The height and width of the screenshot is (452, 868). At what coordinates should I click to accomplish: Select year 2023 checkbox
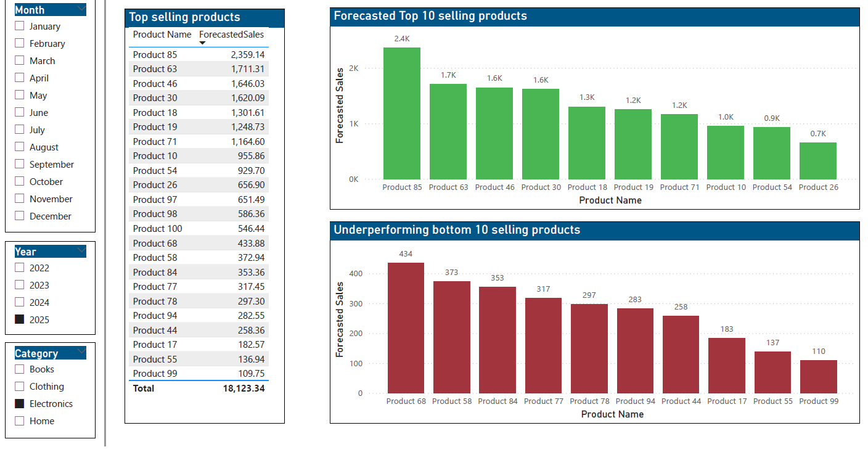pyautogui.click(x=20, y=285)
